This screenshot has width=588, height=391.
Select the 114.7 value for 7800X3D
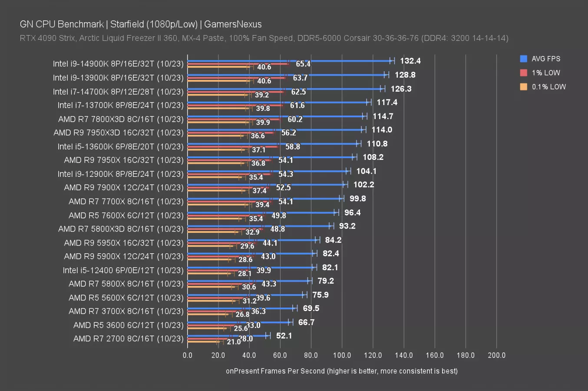click(383, 116)
